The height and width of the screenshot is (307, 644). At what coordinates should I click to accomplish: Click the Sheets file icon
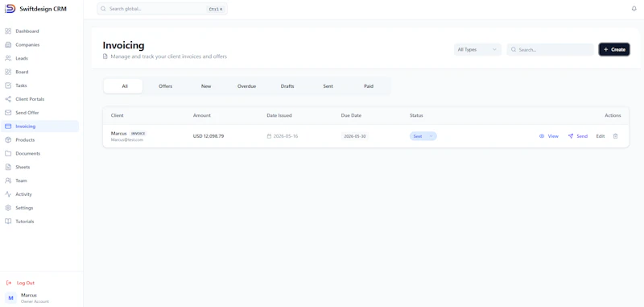(x=8, y=167)
